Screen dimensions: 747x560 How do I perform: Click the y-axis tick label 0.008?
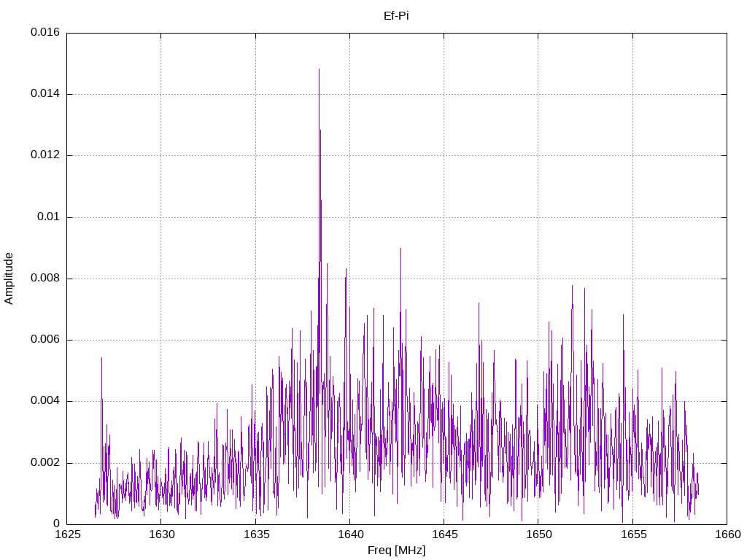tap(45, 279)
